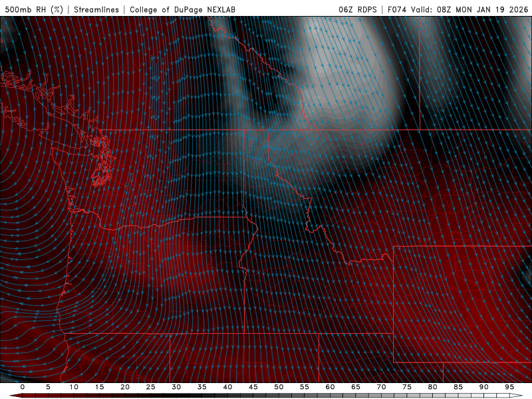Click the 85 label on the legend scale

pos(458,387)
